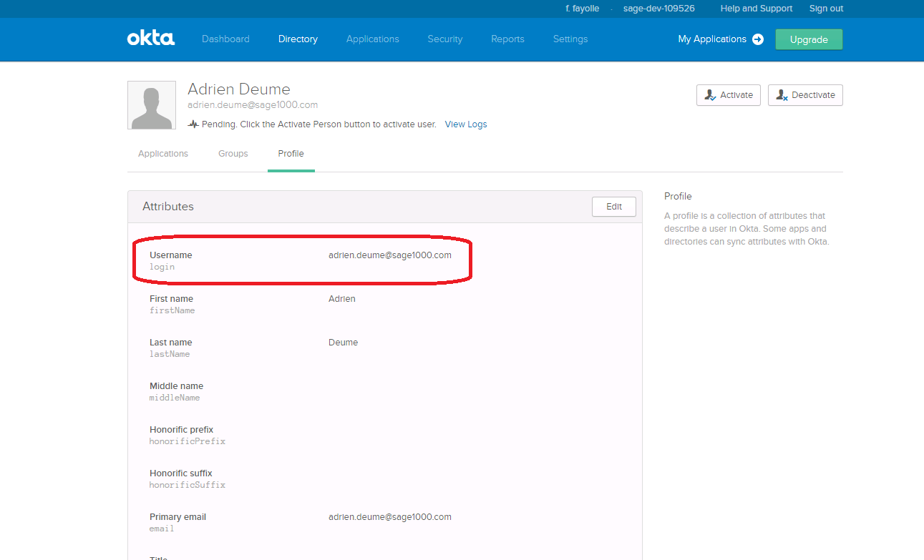Viewport: 924px width, 560px height.
Task: Open the Reports menu
Action: point(507,39)
